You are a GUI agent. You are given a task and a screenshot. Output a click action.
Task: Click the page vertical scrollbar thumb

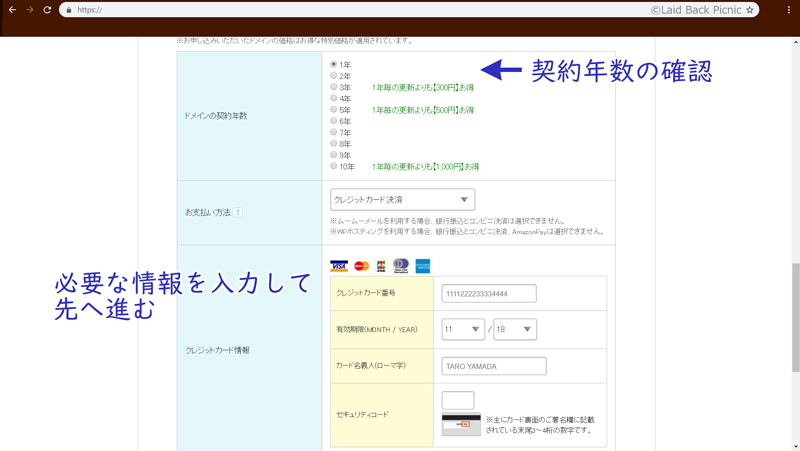pyautogui.click(x=795, y=317)
